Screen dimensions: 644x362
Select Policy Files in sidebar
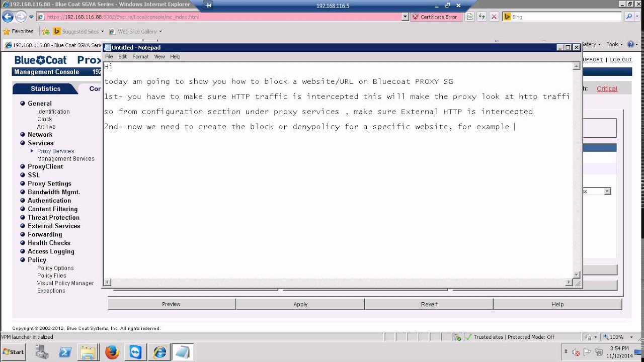(x=51, y=276)
